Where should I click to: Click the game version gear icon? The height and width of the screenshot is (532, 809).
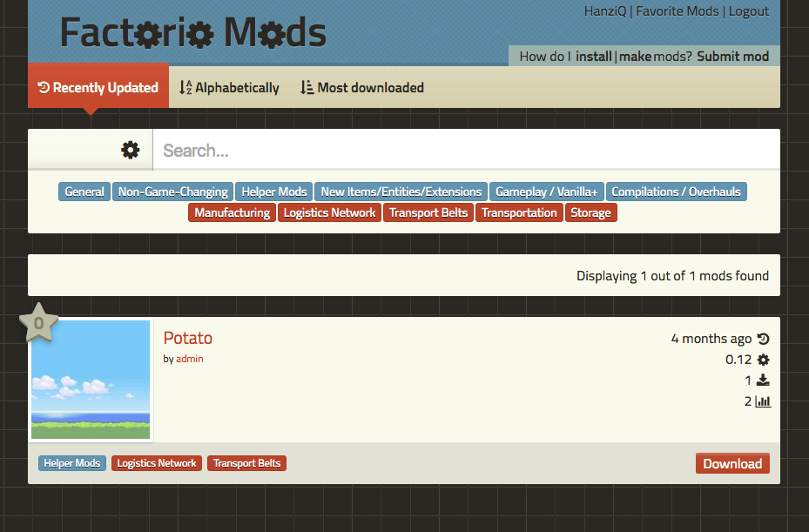[x=763, y=360]
